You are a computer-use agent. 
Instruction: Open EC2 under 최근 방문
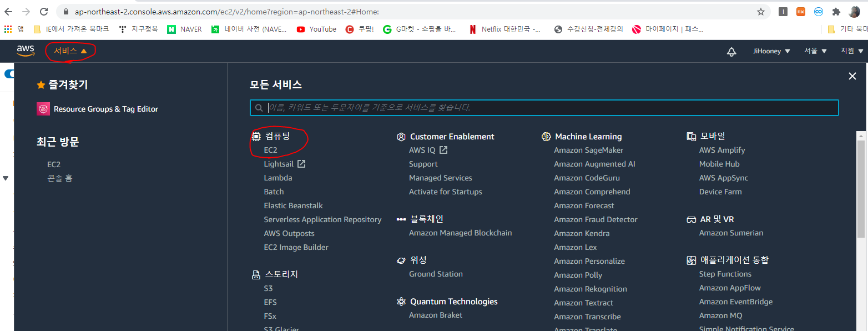click(54, 164)
